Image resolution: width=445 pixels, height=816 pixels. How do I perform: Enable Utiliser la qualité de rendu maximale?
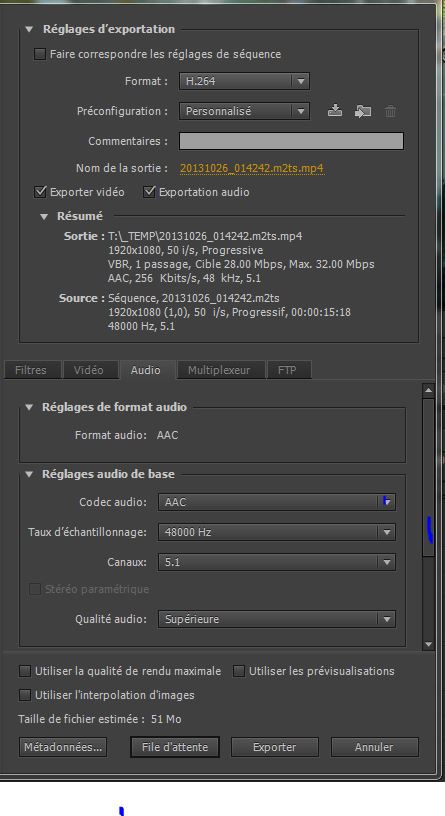25,671
